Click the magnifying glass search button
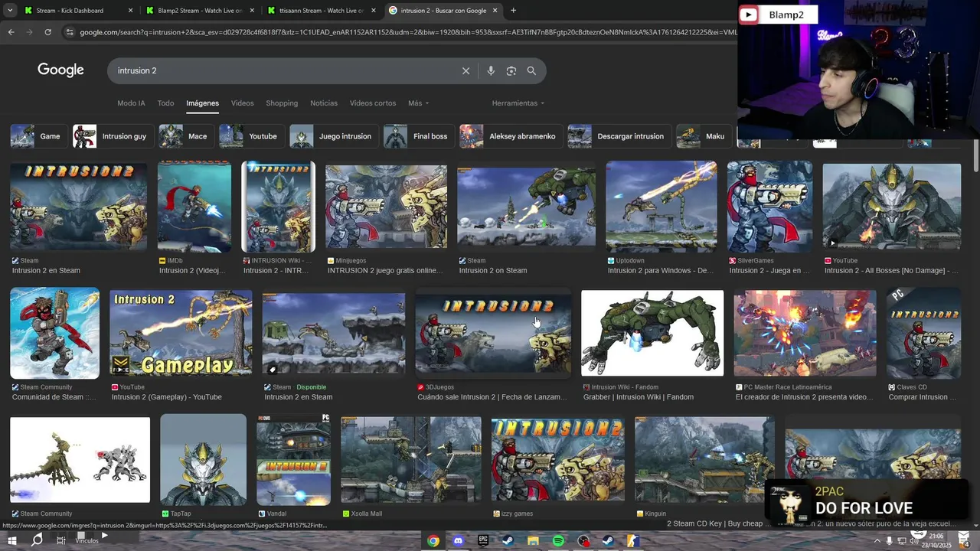 [531, 70]
